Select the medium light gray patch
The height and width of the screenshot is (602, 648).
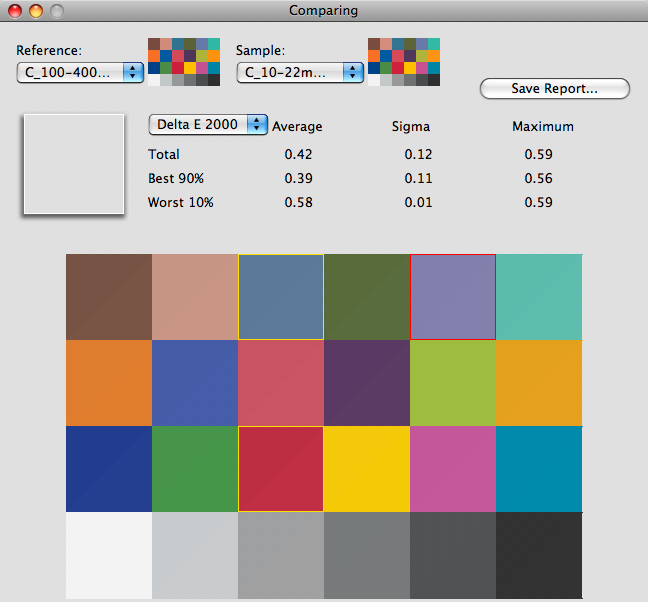click(x=281, y=555)
